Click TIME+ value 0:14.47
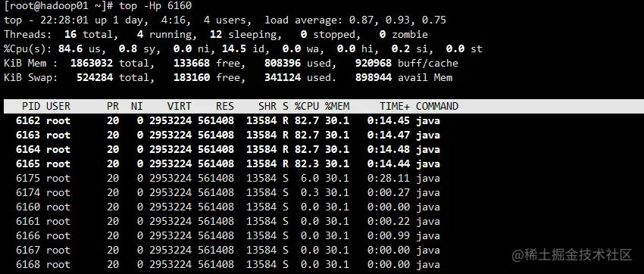The image size is (644, 274). [389, 135]
